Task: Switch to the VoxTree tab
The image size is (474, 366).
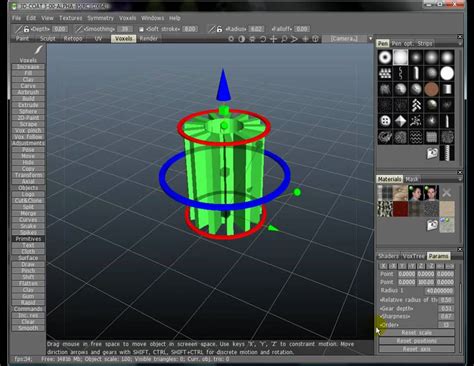Action: coord(414,256)
